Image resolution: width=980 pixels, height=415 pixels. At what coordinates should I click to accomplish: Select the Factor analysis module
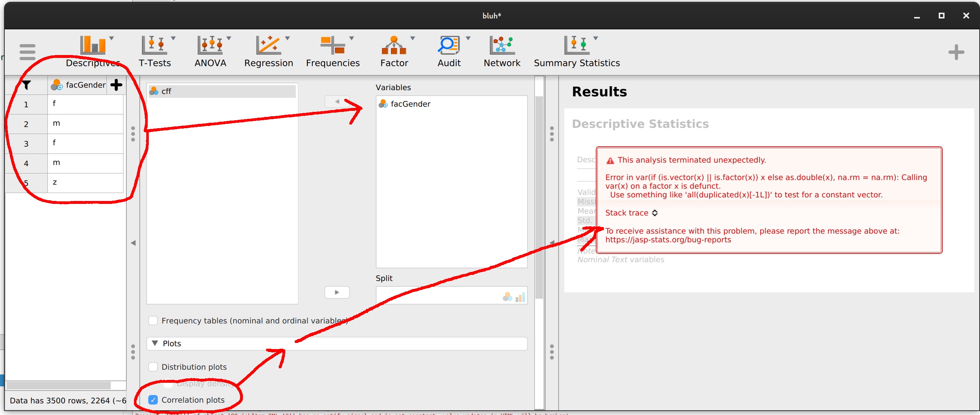(x=395, y=51)
